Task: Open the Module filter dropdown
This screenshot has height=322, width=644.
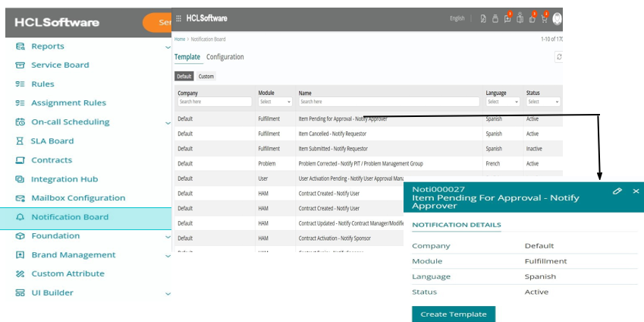Action: point(275,102)
